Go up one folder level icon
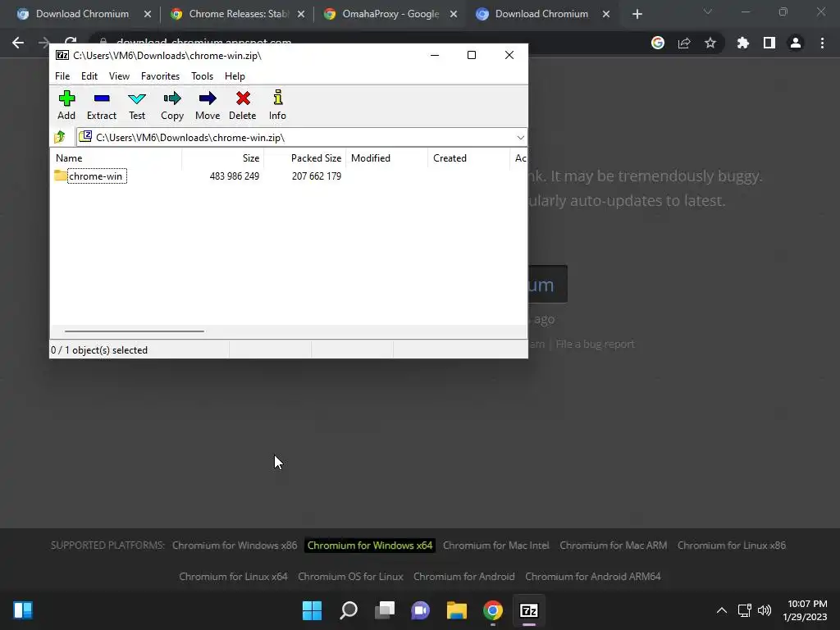The height and width of the screenshot is (630, 840). 60,137
